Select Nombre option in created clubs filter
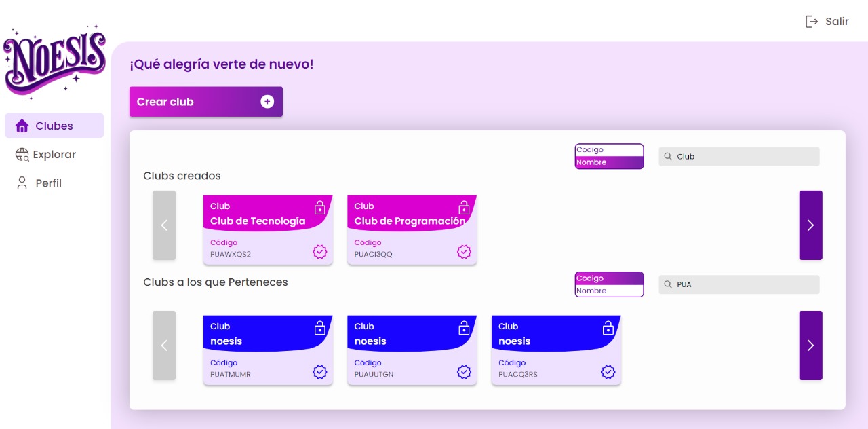The height and width of the screenshot is (429, 868). point(609,162)
